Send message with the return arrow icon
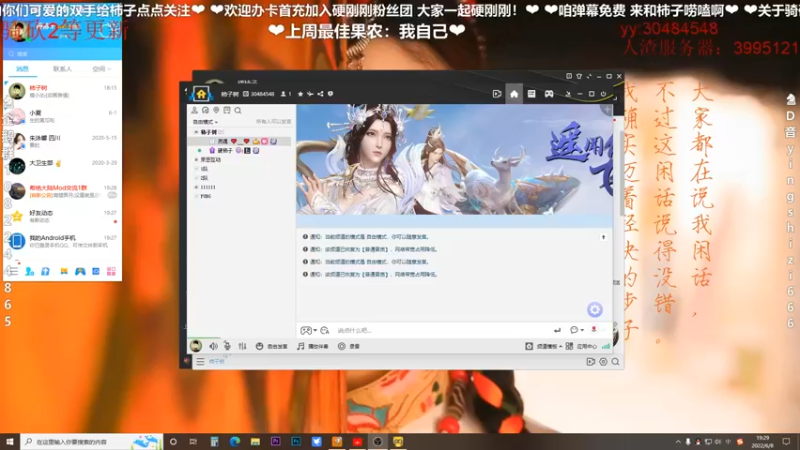This screenshot has height=450, width=800. [557, 330]
